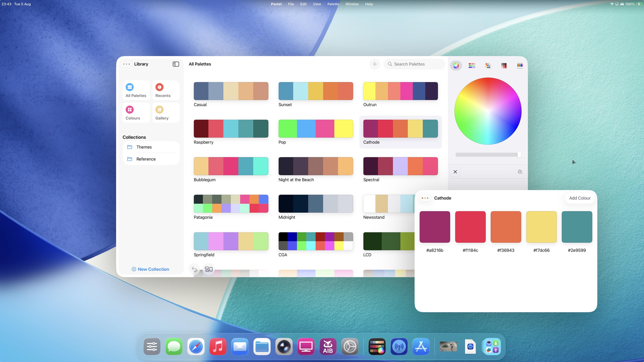The height and width of the screenshot is (362, 644).
Task: Open the Library window three-dot menu
Action: point(126,64)
